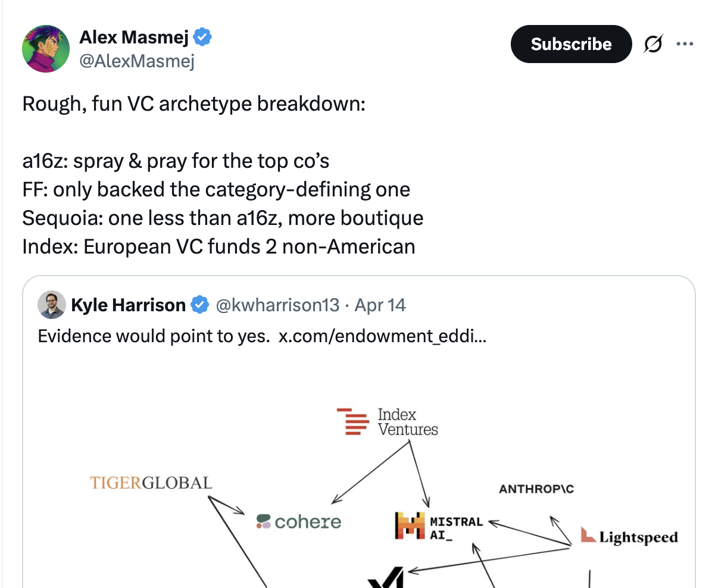Screen dimensions: 712x588
Task: Click Kyle Harrison's small avatar photo
Action: [x=52, y=305]
